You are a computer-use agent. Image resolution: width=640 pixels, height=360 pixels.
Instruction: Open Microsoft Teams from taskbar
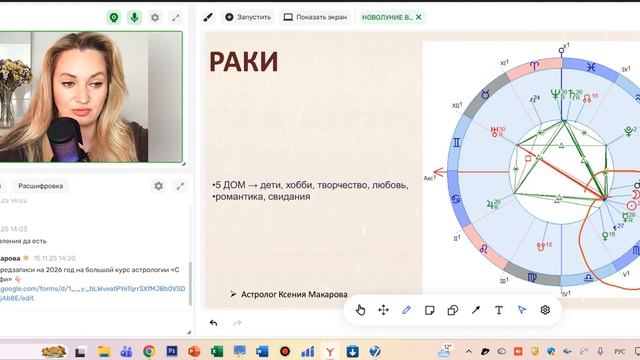(126, 351)
